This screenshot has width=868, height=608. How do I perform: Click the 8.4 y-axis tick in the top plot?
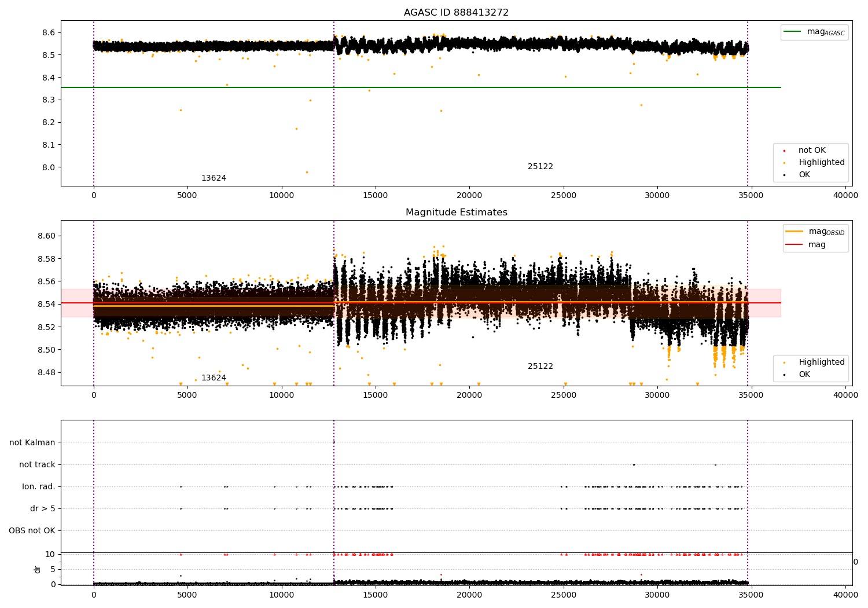[x=49, y=78]
